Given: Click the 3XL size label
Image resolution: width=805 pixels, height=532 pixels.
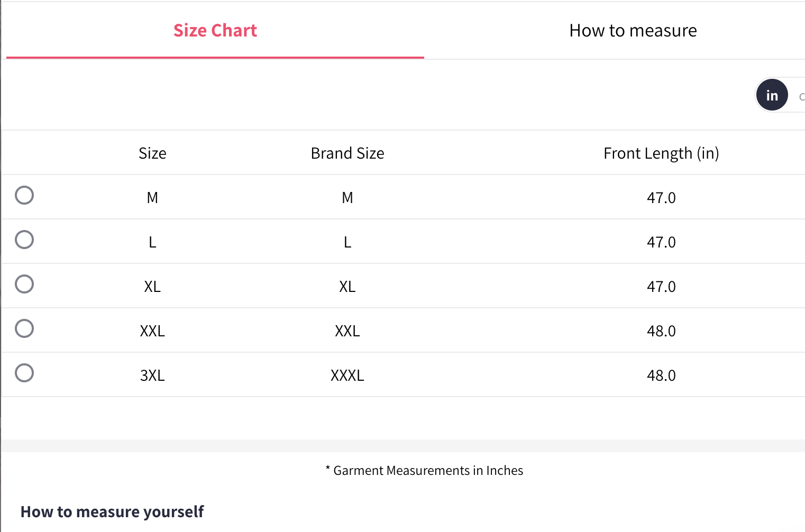Looking at the screenshot, I should coord(152,375).
